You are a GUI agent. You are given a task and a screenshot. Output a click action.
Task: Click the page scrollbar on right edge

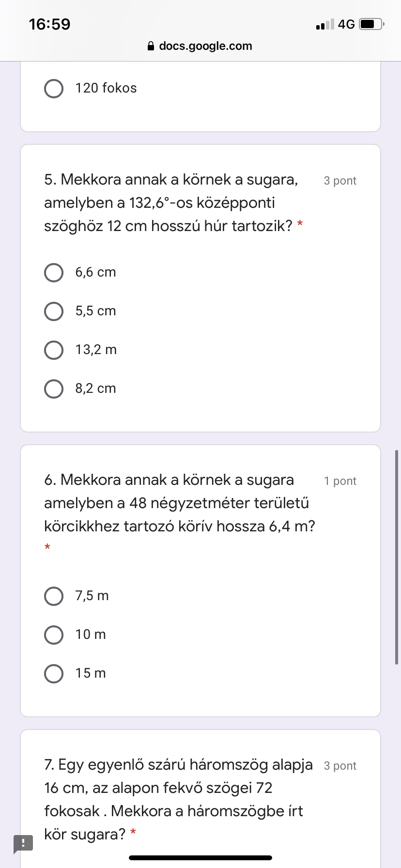tap(397, 557)
